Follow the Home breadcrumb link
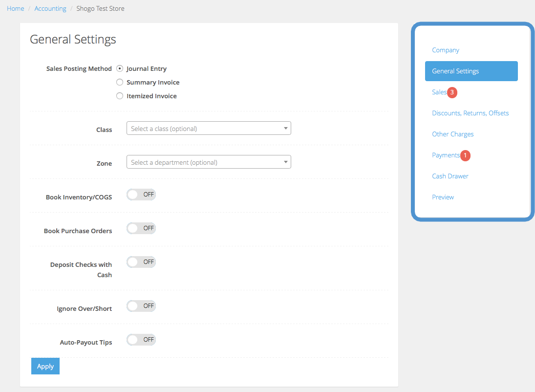Viewport: 535px width, 392px height. click(x=16, y=9)
